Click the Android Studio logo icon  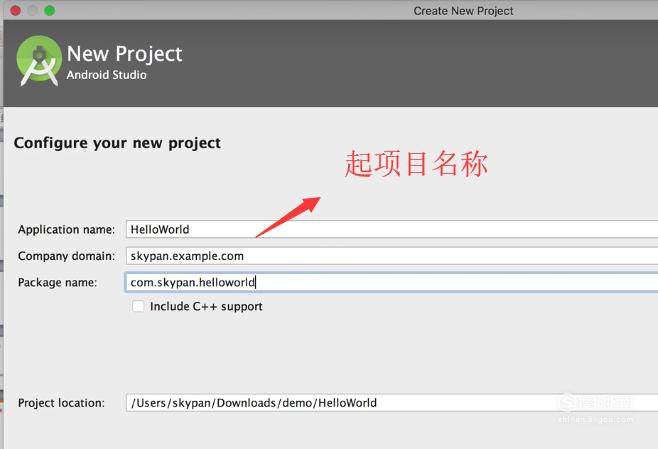point(39,61)
